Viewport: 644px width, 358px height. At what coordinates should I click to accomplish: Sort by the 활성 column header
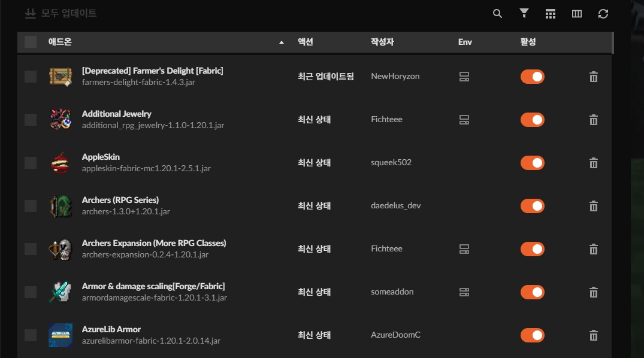click(x=528, y=42)
